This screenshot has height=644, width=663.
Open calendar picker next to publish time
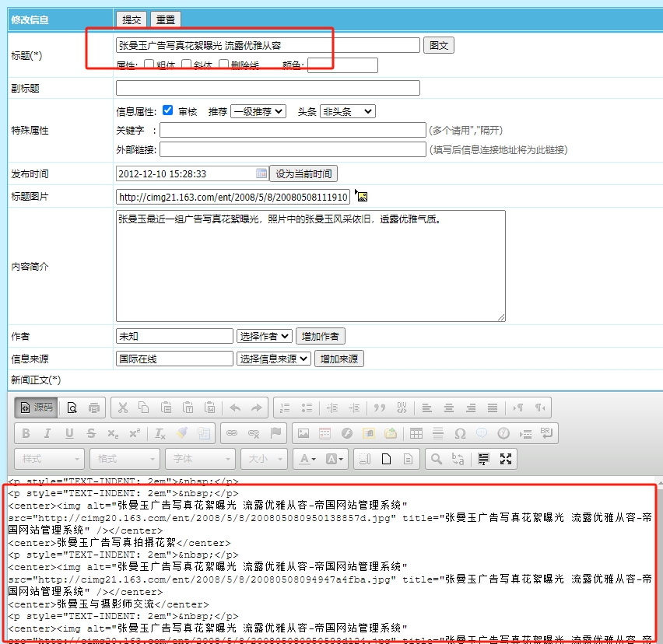point(261,173)
